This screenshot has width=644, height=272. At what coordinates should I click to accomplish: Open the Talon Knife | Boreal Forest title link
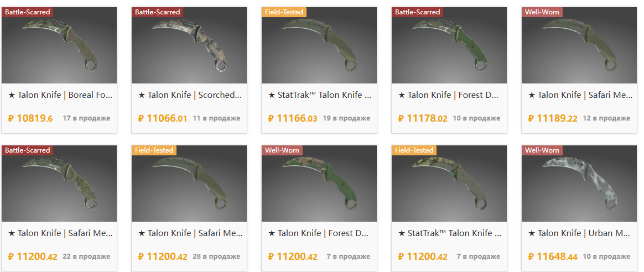point(60,95)
